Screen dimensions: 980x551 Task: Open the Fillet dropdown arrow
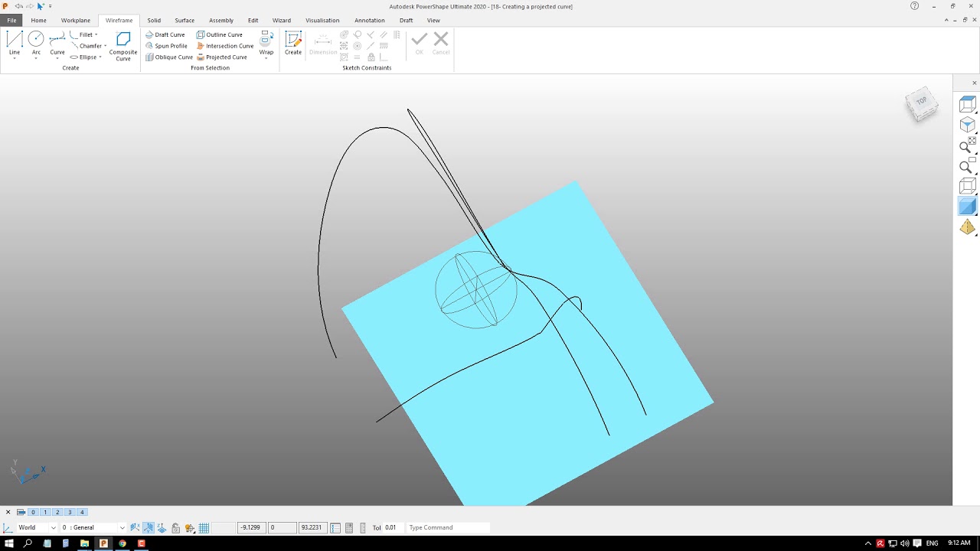(96, 34)
